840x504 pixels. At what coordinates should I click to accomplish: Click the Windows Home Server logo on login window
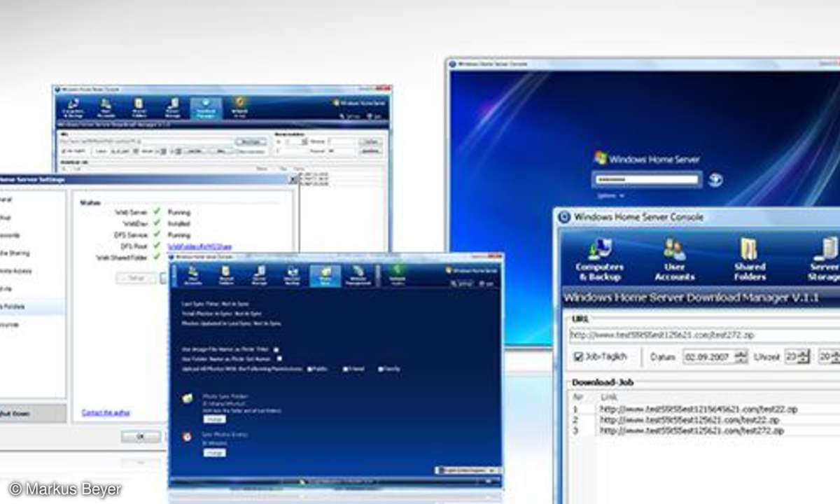pos(646,158)
